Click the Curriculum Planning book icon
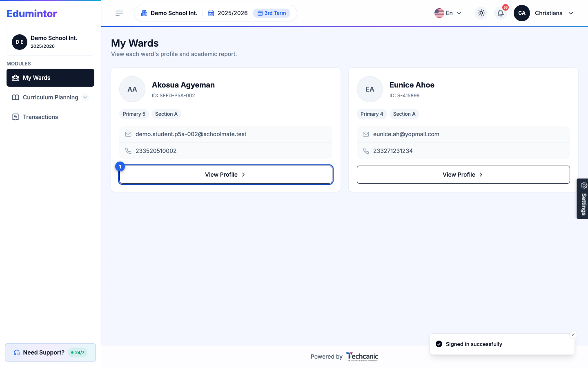Image resolution: width=588 pixels, height=368 pixels. click(x=16, y=97)
